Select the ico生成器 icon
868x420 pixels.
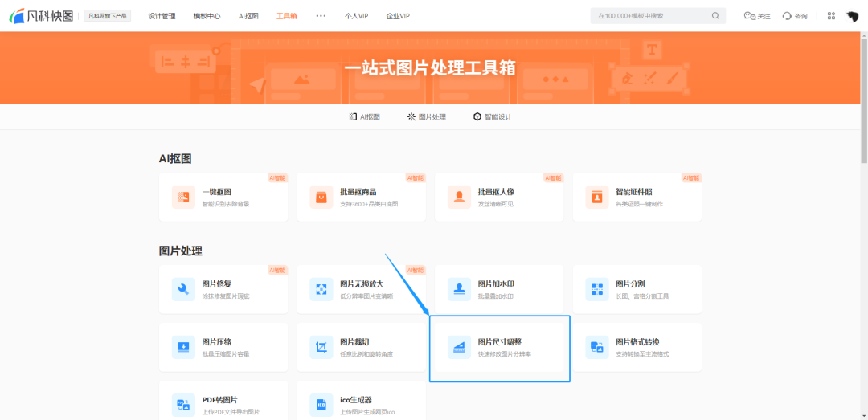321,405
